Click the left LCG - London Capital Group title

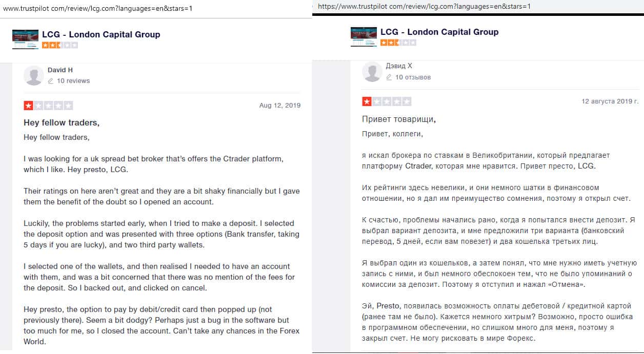[x=101, y=34]
